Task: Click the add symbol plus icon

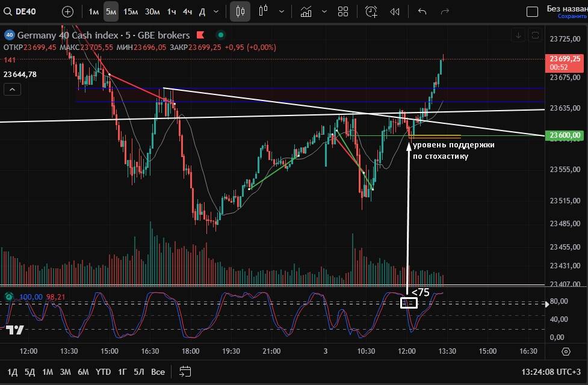Action: click(x=67, y=11)
